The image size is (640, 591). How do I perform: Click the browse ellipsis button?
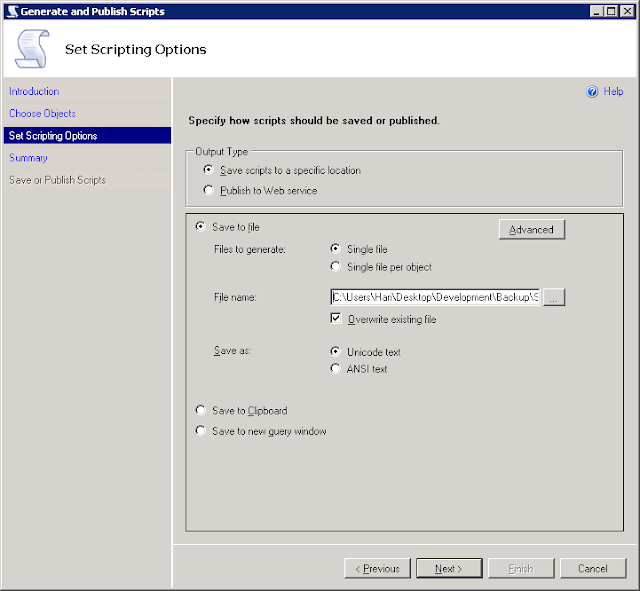tap(554, 297)
